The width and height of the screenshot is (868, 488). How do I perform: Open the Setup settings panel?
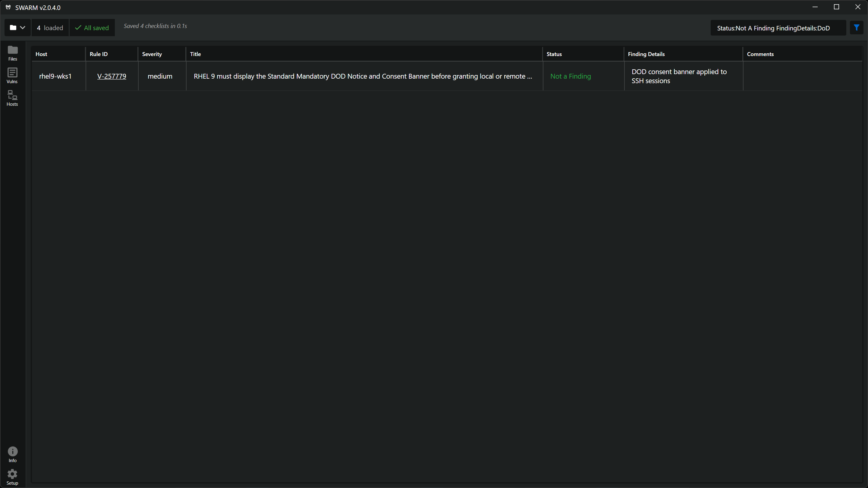pyautogui.click(x=12, y=476)
